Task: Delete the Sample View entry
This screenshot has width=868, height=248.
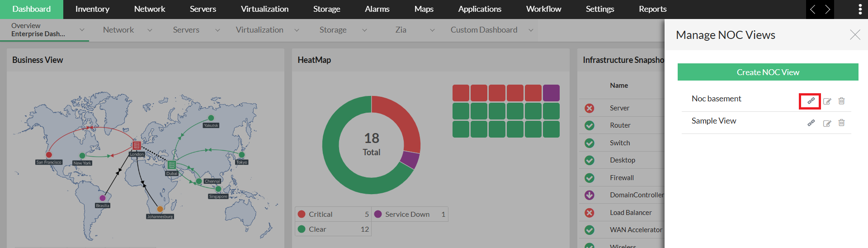Action: pos(841,123)
